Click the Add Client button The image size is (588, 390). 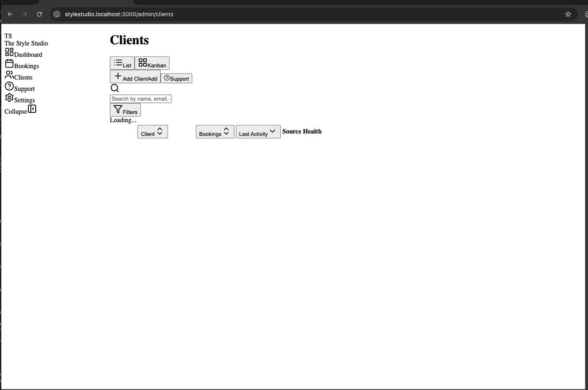pos(135,77)
